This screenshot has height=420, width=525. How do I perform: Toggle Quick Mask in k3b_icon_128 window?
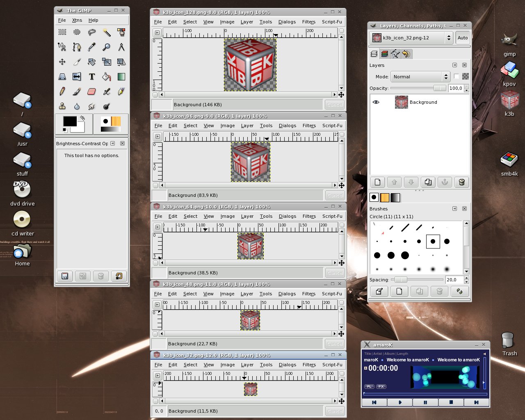(155, 95)
